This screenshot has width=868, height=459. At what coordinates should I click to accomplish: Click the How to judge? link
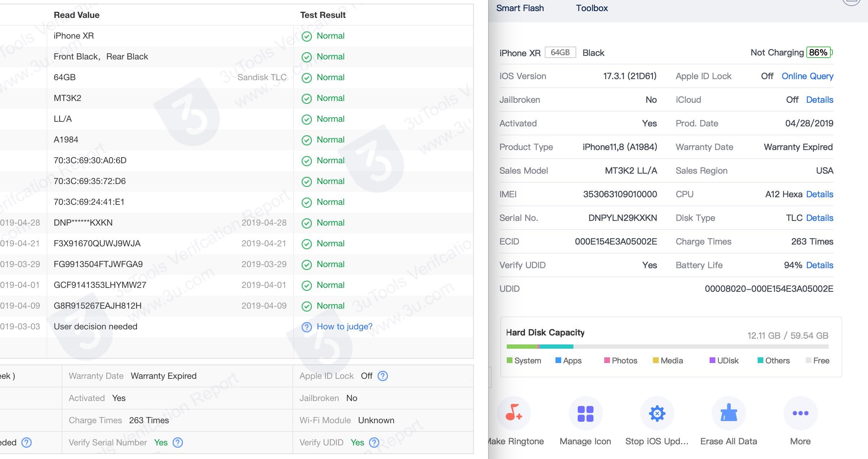pyautogui.click(x=344, y=327)
